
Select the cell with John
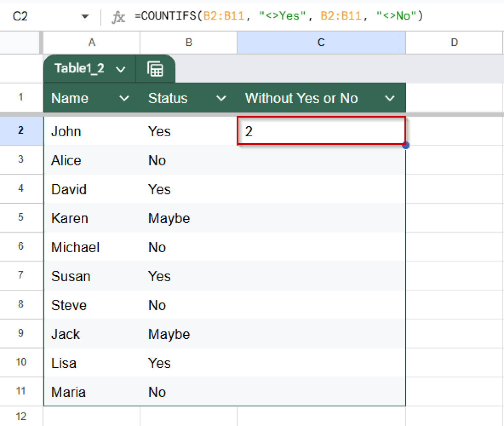click(92, 131)
